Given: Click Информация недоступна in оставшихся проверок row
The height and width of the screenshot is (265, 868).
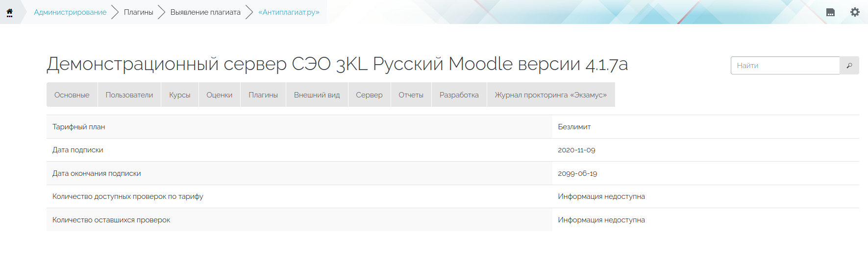Looking at the screenshot, I should (x=601, y=220).
